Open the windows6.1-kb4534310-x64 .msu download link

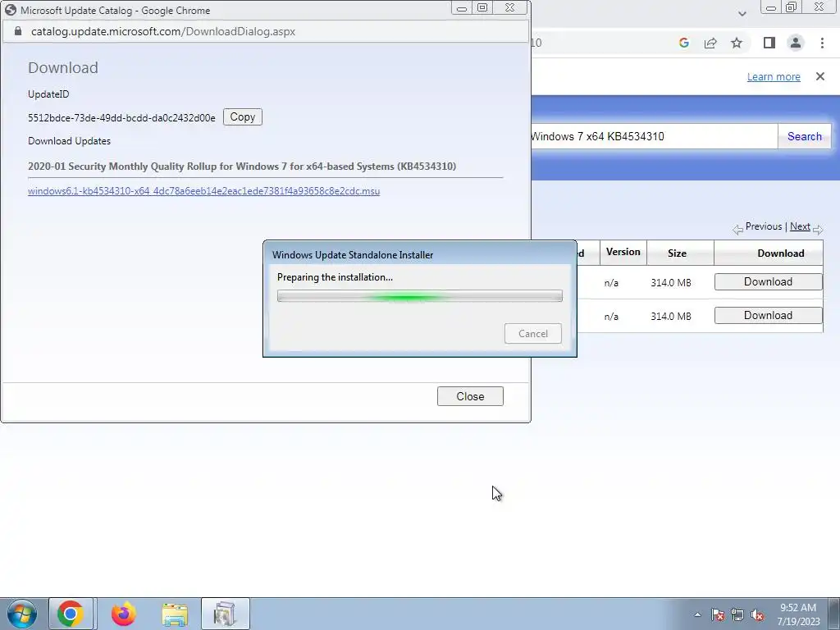coord(203,191)
